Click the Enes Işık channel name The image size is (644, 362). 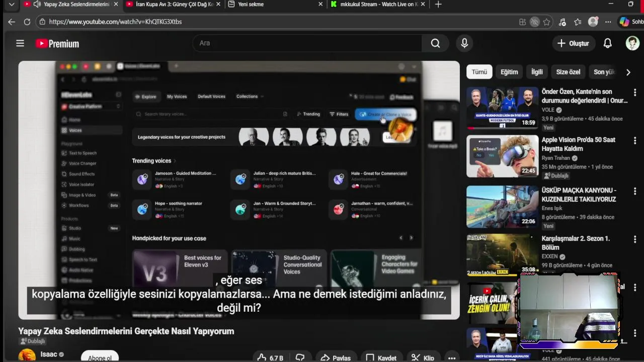point(552,208)
